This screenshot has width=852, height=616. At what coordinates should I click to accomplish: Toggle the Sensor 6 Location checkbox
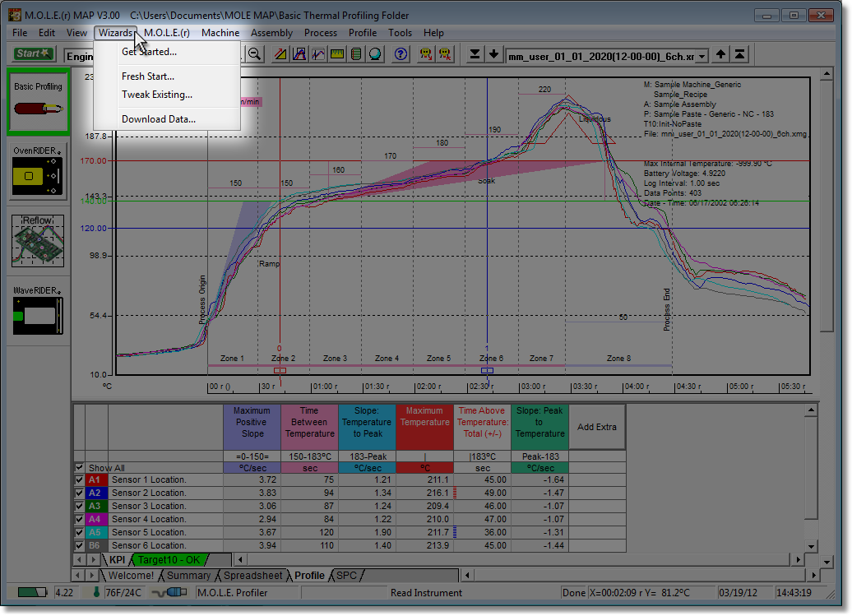tap(79, 545)
